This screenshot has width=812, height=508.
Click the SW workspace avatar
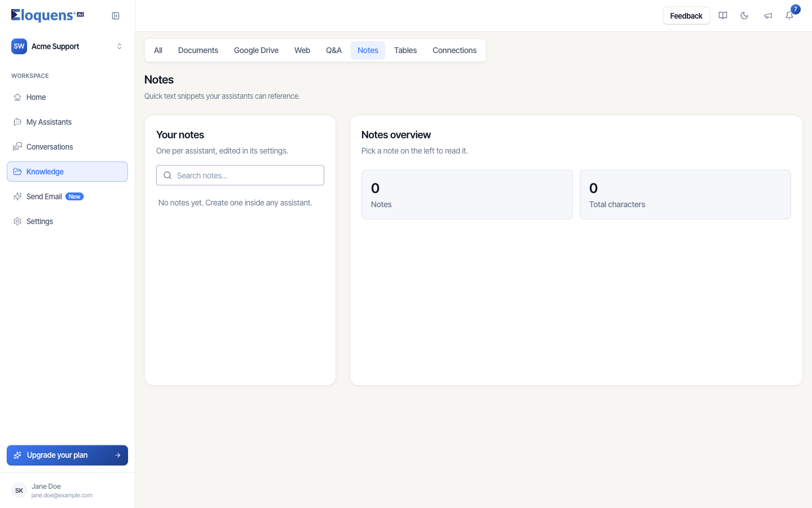point(19,46)
